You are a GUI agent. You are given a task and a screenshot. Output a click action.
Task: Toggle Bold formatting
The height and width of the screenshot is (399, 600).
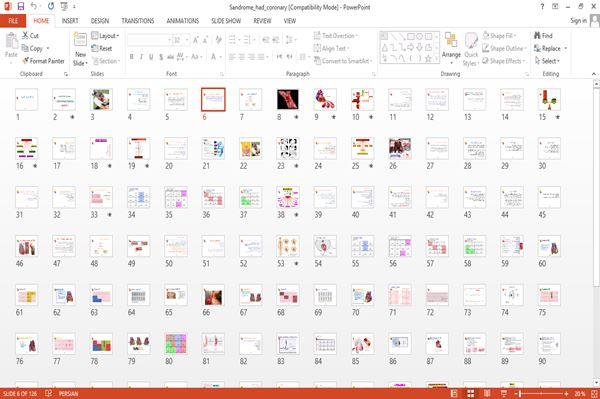(x=131, y=57)
